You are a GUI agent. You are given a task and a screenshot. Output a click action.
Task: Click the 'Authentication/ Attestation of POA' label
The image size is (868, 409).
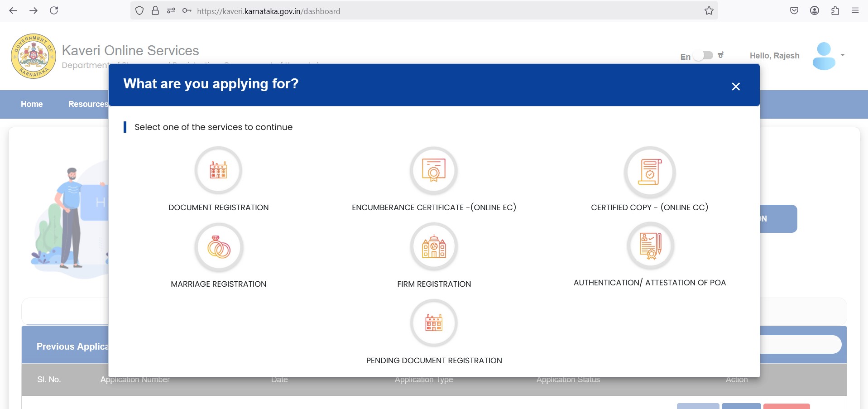650,283
